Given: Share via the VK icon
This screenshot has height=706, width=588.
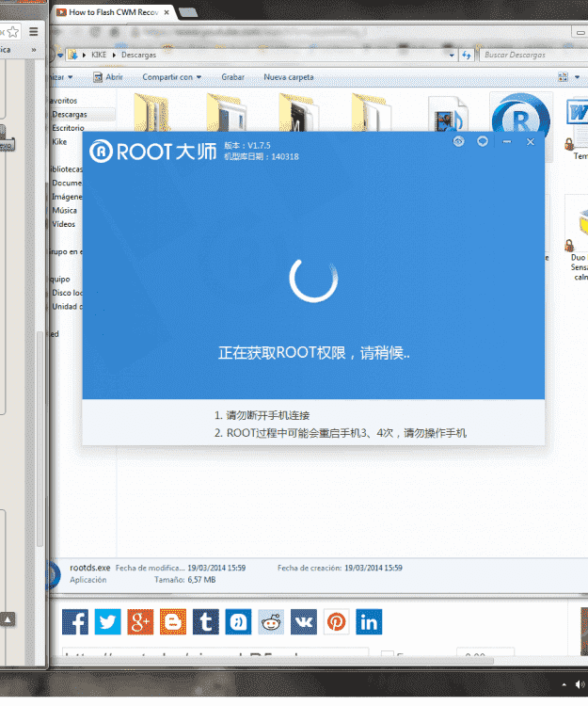Looking at the screenshot, I should click(304, 622).
